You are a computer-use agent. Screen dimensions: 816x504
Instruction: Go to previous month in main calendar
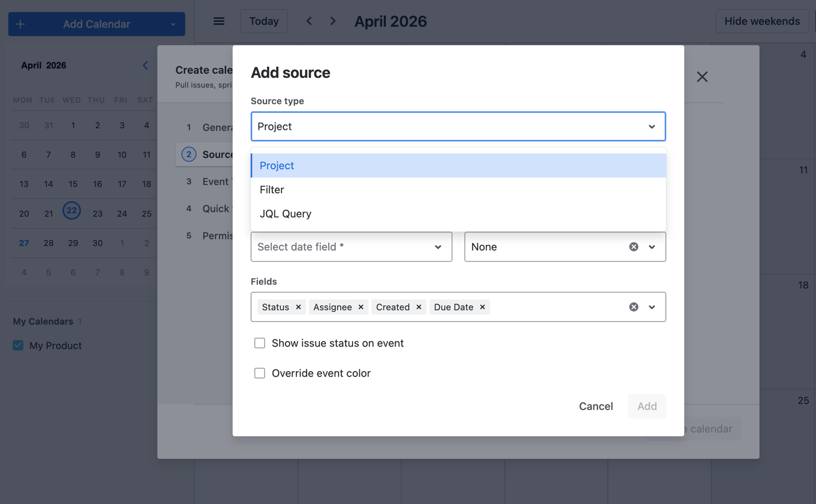tap(309, 21)
